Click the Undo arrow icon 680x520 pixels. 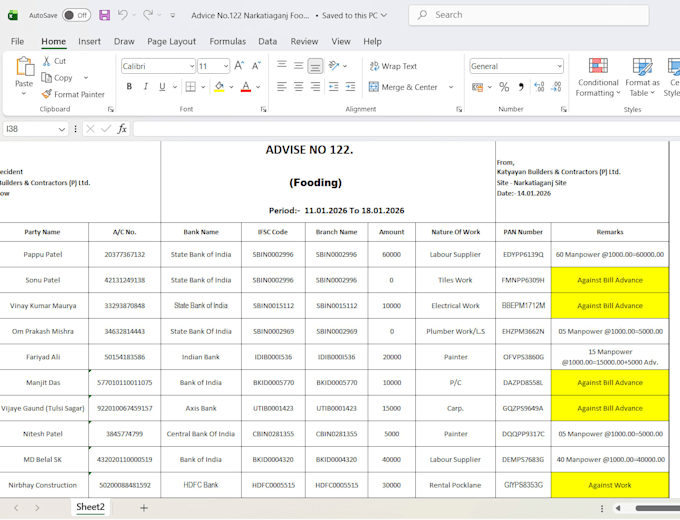(x=122, y=15)
